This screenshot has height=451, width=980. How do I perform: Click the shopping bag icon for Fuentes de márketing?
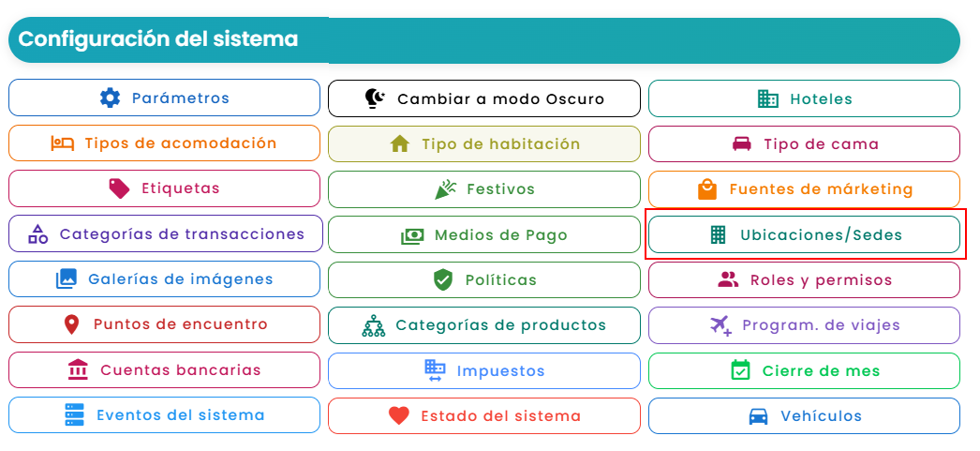[x=706, y=188]
